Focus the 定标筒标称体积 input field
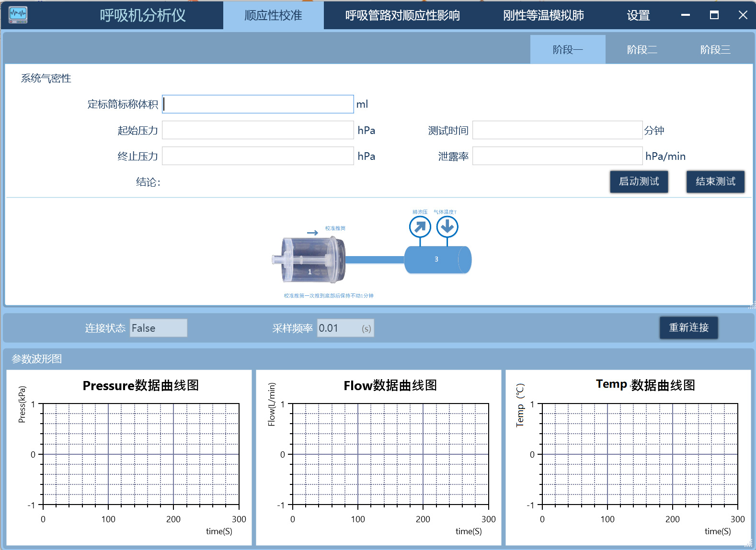756x550 pixels. pyautogui.click(x=258, y=104)
